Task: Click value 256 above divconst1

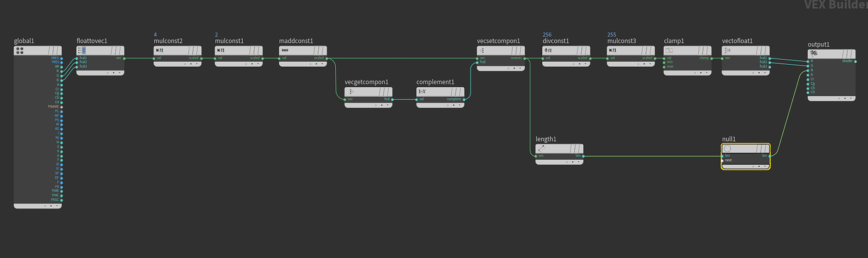Action: 547,34
